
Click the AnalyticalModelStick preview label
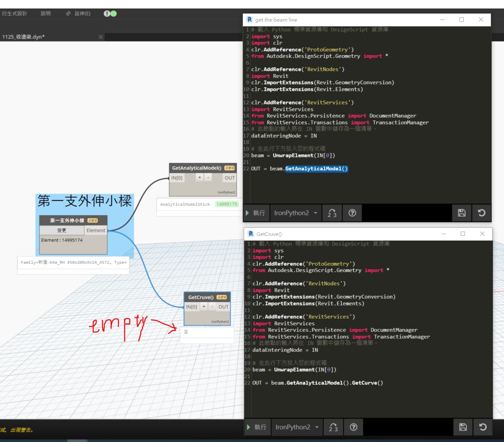(185, 204)
